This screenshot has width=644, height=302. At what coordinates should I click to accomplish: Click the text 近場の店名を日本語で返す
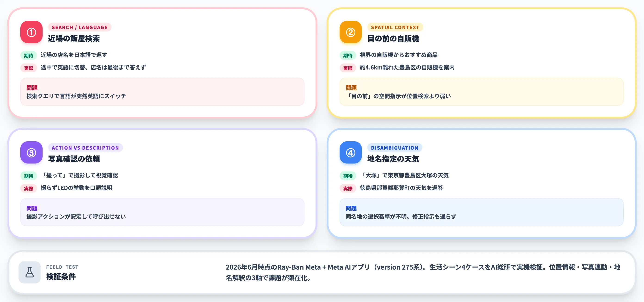(x=74, y=55)
